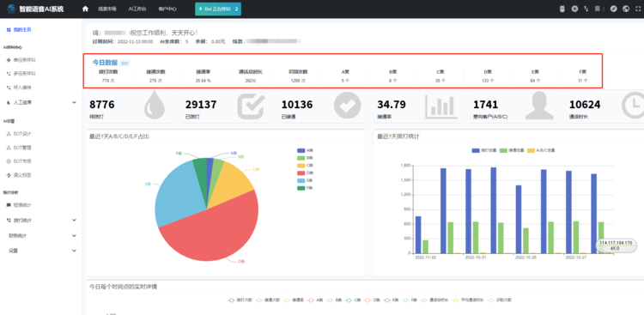Screen dimensions: 644x315
Task: Switch to 客户中心 in top menu
Action: point(167,9)
